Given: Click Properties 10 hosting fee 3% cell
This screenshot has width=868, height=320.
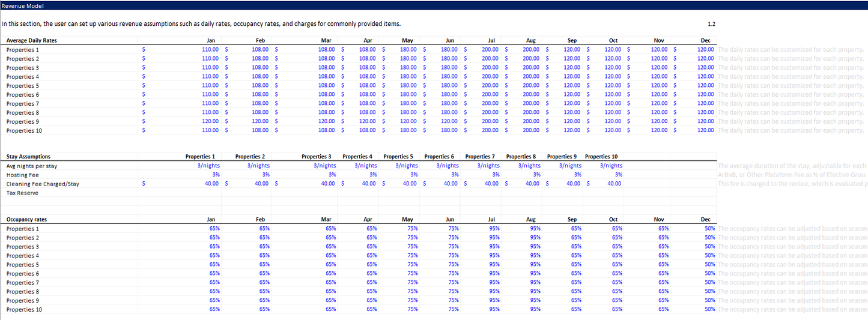Looking at the screenshot, I should 618,175.
